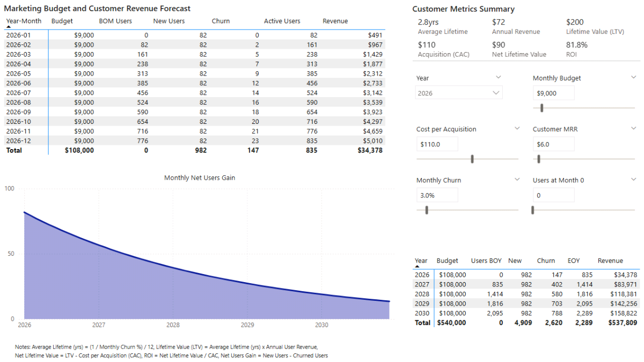The height and width of the screenshot is (362, 644).
Task: Click the Monthly Churn slider handle
Action: 427,210
